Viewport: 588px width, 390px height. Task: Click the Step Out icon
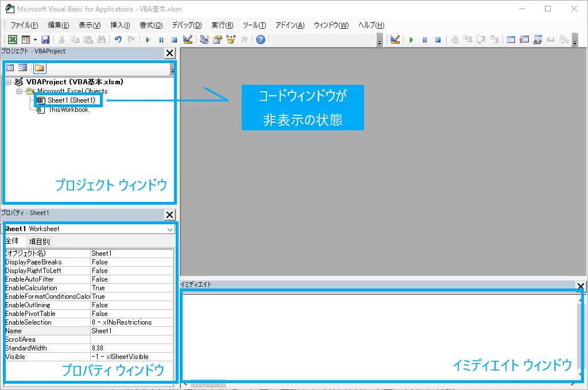click(x=494, y=40)
